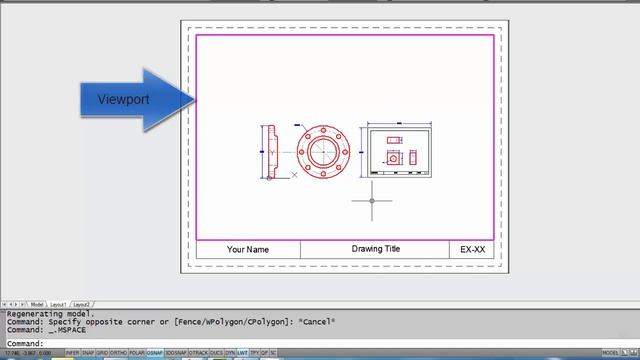Click 'Regenerating model.' history line
The image size is (640, 360).
tap(51, 313)
